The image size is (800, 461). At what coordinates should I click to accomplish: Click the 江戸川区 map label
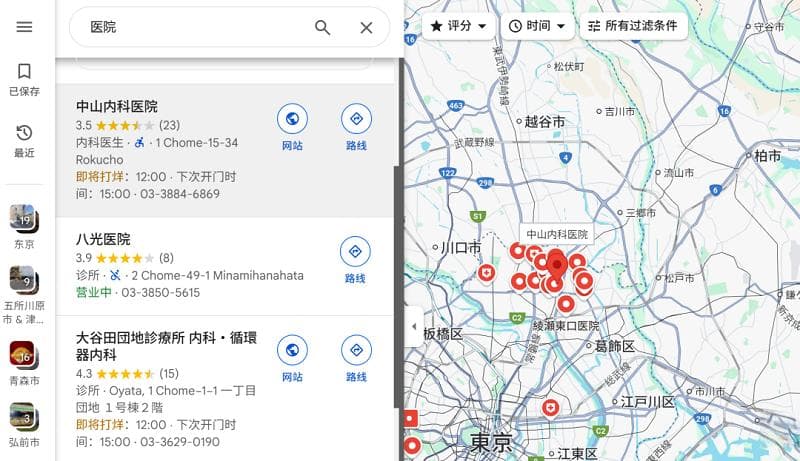click(x=647, y=401)
